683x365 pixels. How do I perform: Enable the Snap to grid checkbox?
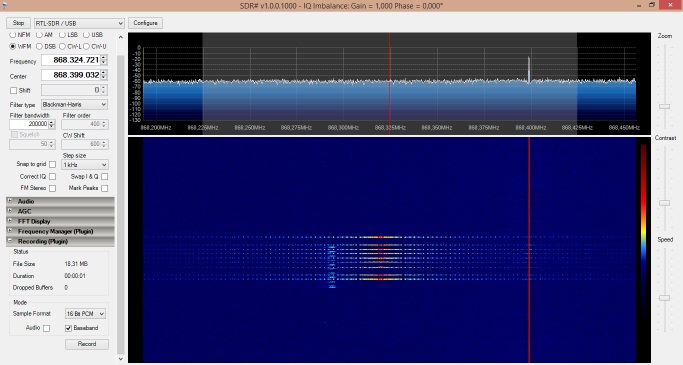(x=52, y=164)
